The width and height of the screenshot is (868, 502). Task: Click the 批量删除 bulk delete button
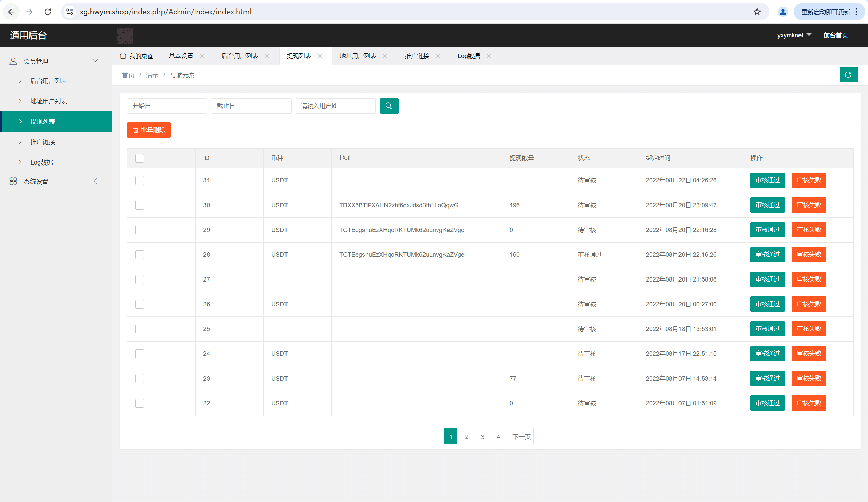149,130
